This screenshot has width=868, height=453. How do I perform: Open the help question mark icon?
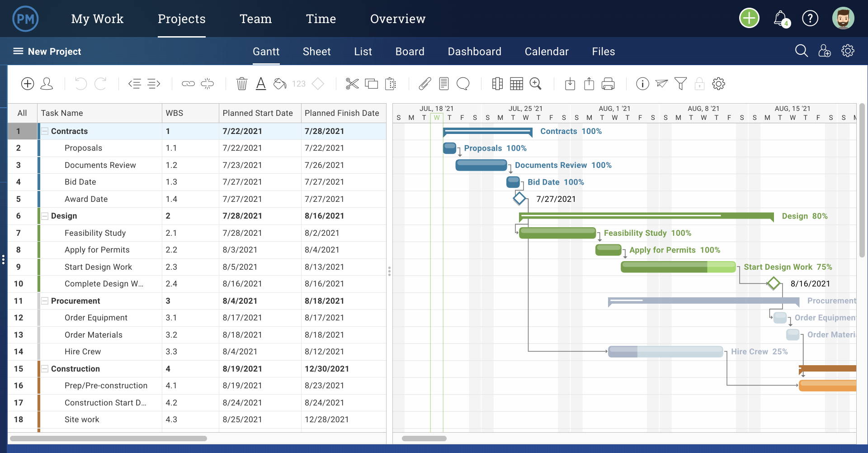pyautogui.click(x=810, y=19)
